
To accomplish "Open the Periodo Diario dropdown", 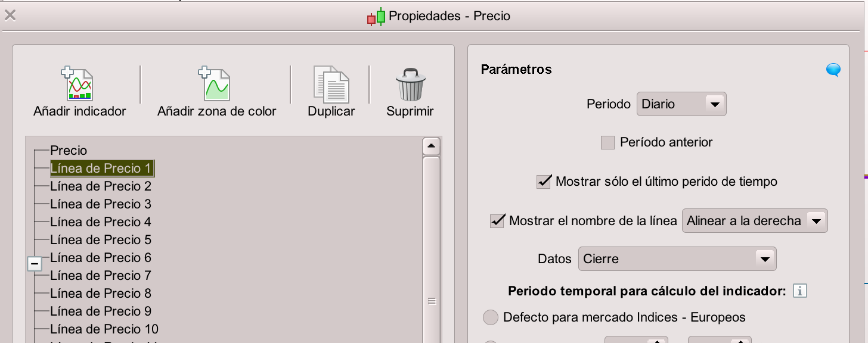I will coord(681,104).
